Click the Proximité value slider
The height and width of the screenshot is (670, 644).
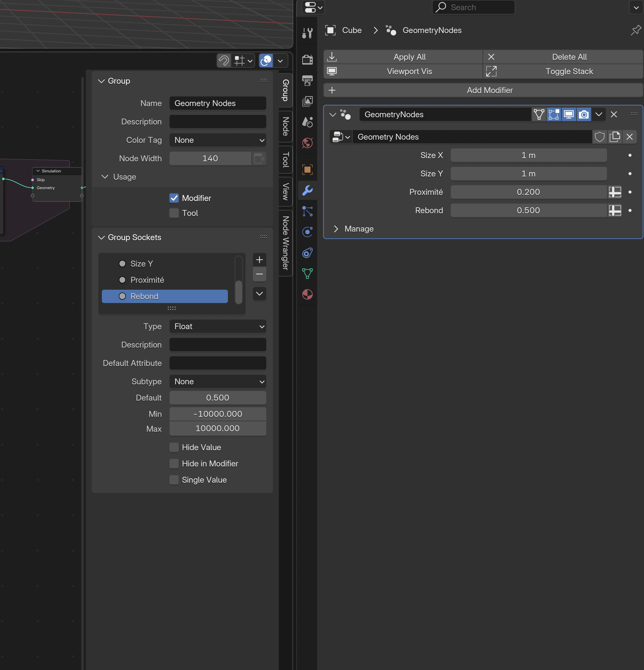click(x=529, y=192)
